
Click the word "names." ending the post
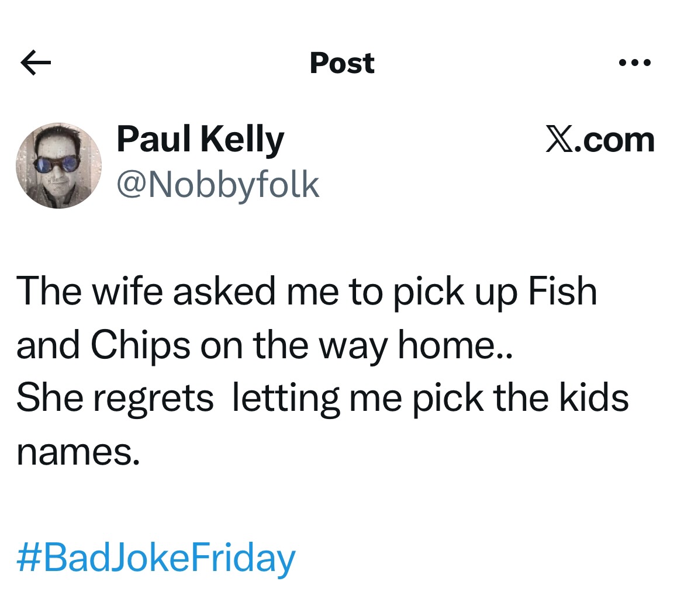78,452
